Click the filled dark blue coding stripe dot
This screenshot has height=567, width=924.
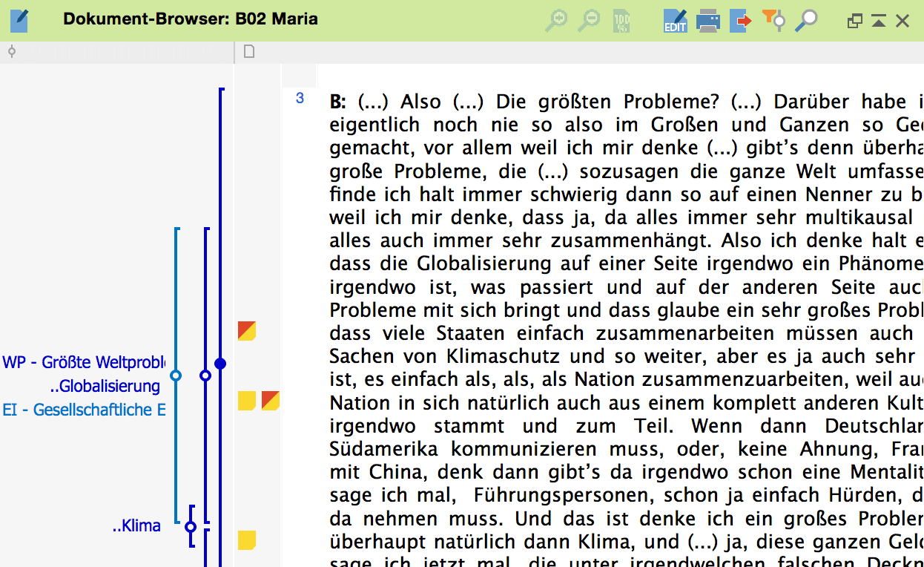[220, 364]
